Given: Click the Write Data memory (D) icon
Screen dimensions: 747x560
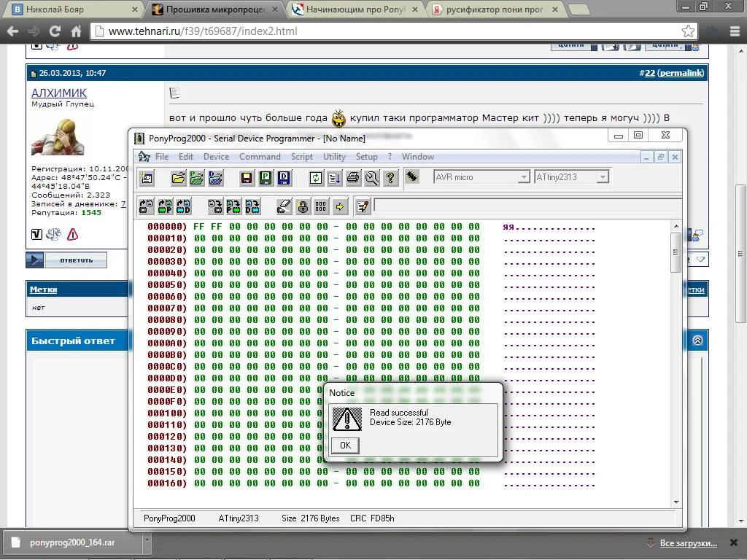Looking at the screenshot, I should click(252, 206).
